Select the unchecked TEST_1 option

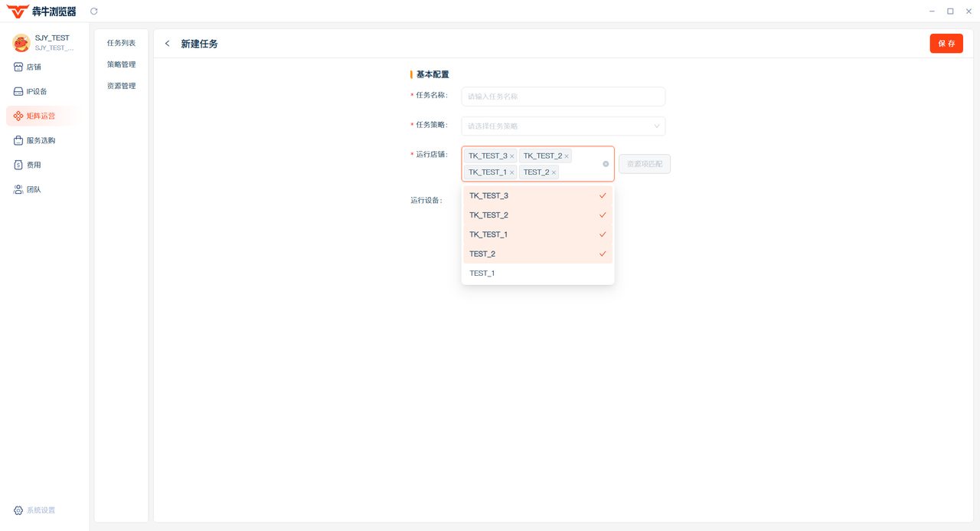pos(537,274)
